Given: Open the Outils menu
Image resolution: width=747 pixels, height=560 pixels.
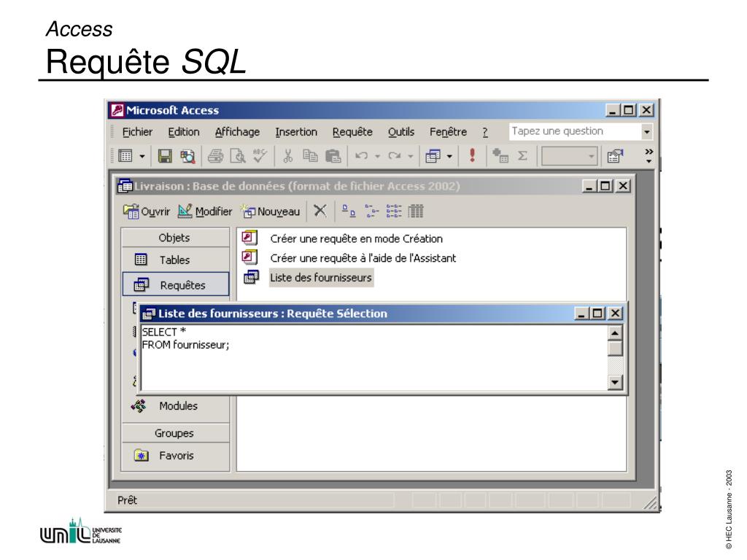Looking at the screenshot, I should coord(401,132).
